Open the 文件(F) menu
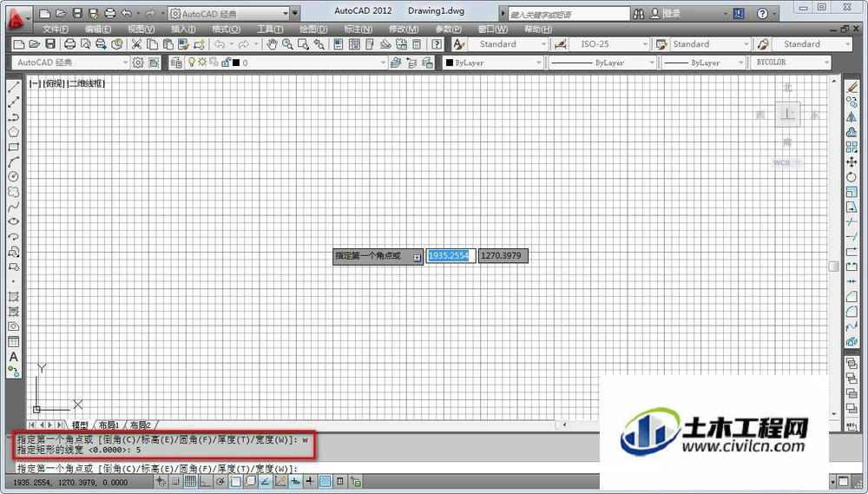 click(56, 30)
